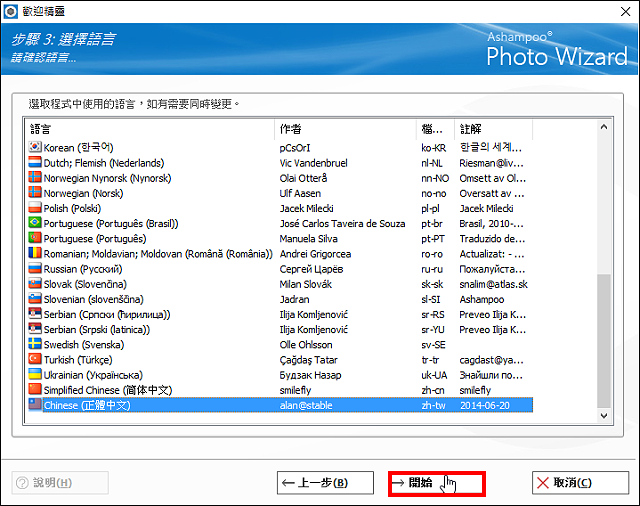Select Slovenian (slovenščina) language
Viewport: 640px width, 506px height.
click(93, 299)
